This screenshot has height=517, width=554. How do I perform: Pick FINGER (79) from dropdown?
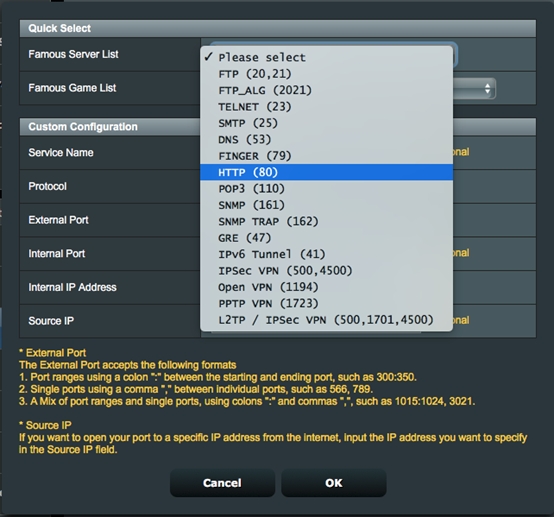click(x=326, y=155)
